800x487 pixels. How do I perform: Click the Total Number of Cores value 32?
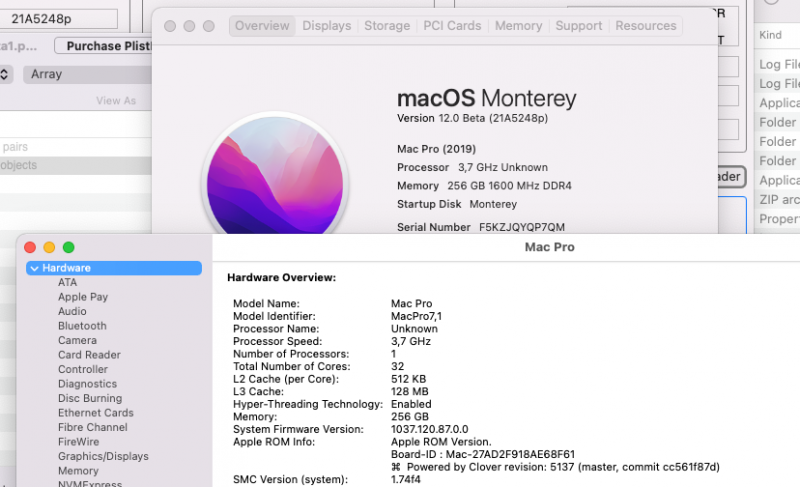click(397, 367)
